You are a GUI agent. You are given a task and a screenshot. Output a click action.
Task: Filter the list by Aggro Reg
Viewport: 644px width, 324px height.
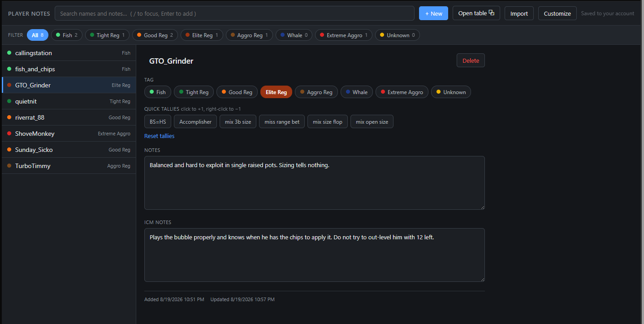tap(249, 35)
